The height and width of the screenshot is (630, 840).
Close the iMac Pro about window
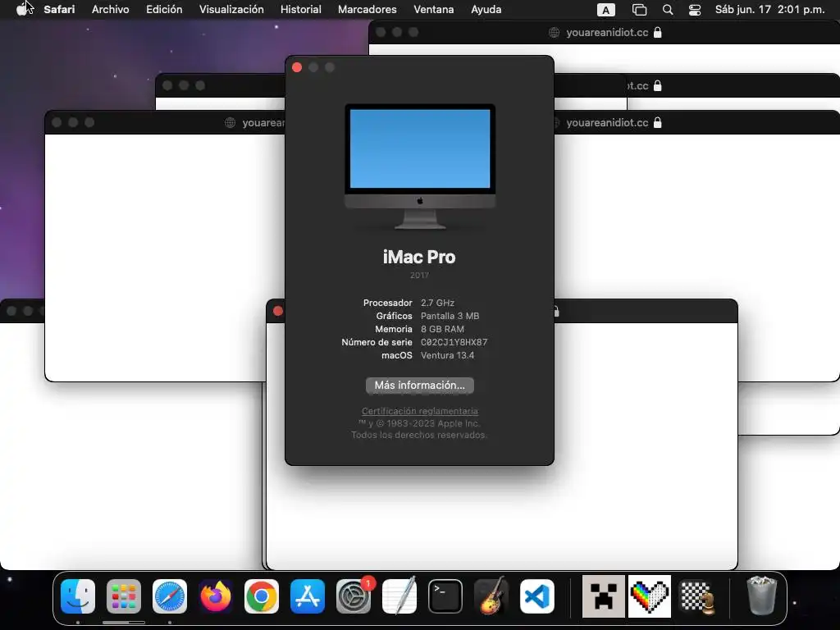coord(297,67)
